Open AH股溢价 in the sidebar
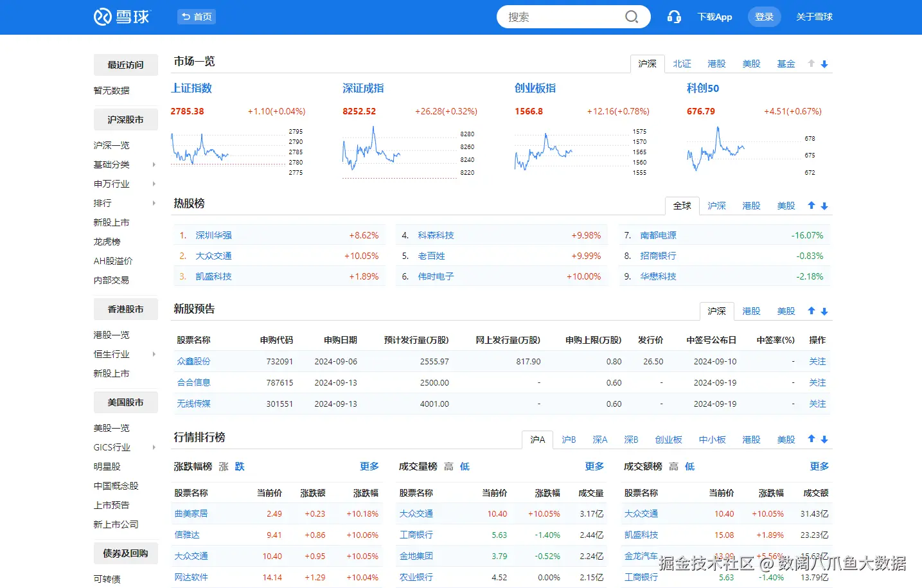 [x=113, y=261]
